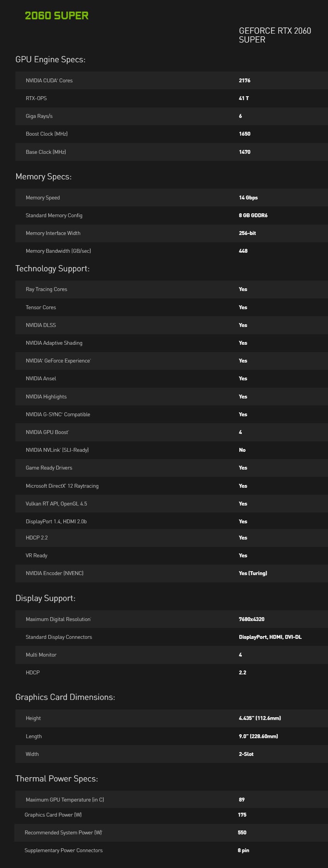328x868 pixels.
Task: Select the Technology Support heading
Action: click(52, 269)
